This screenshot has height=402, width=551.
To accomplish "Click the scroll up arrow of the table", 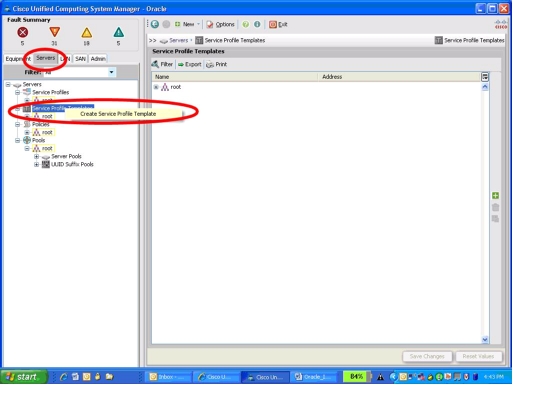I will point(485,87).
